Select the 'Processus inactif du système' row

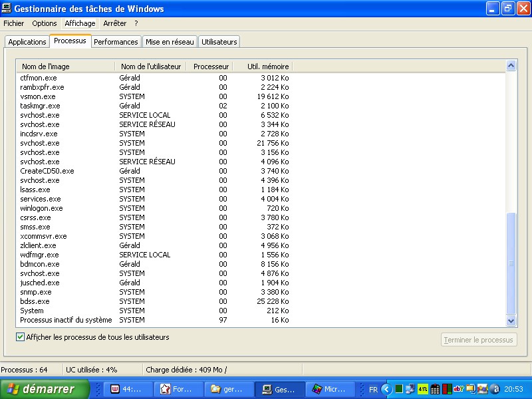(154, 320)
